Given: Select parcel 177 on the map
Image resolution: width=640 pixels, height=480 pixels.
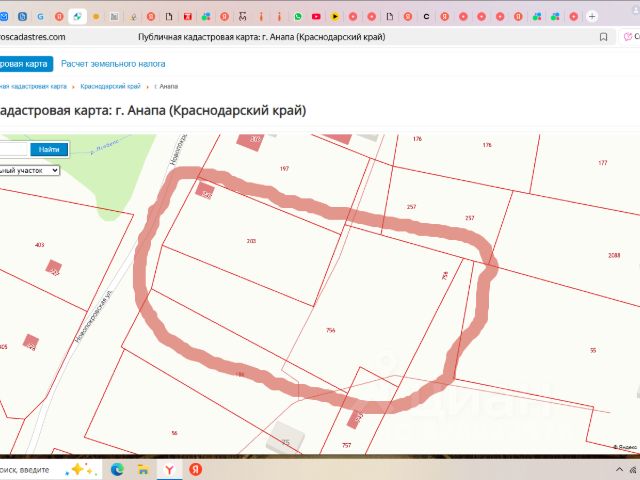Looking at the screenshot, I should click(x=602, y=163).
